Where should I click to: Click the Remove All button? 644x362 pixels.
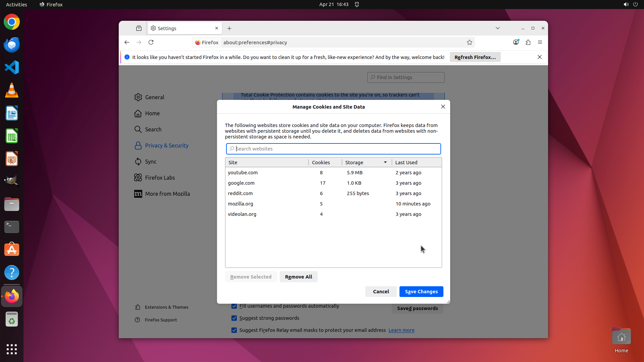[x=298, y=277]
